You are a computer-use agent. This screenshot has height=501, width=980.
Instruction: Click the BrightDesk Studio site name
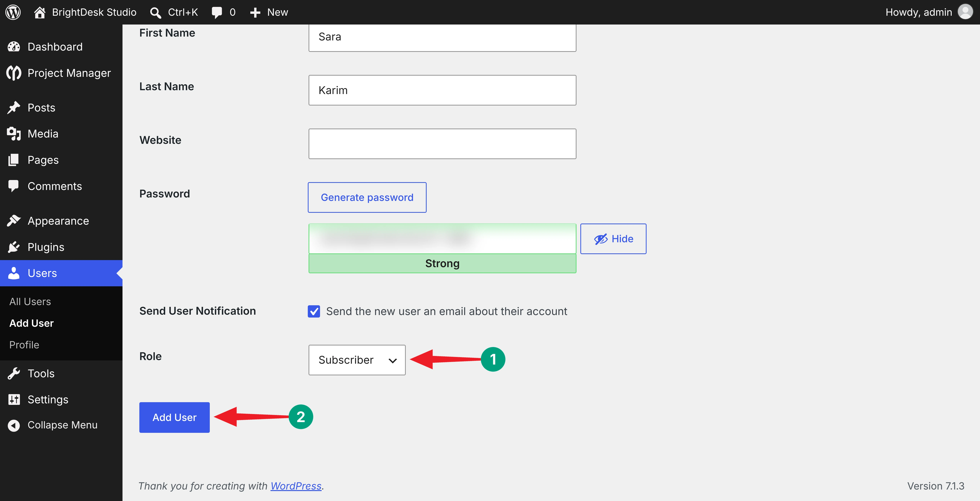(x=94, y=12)
